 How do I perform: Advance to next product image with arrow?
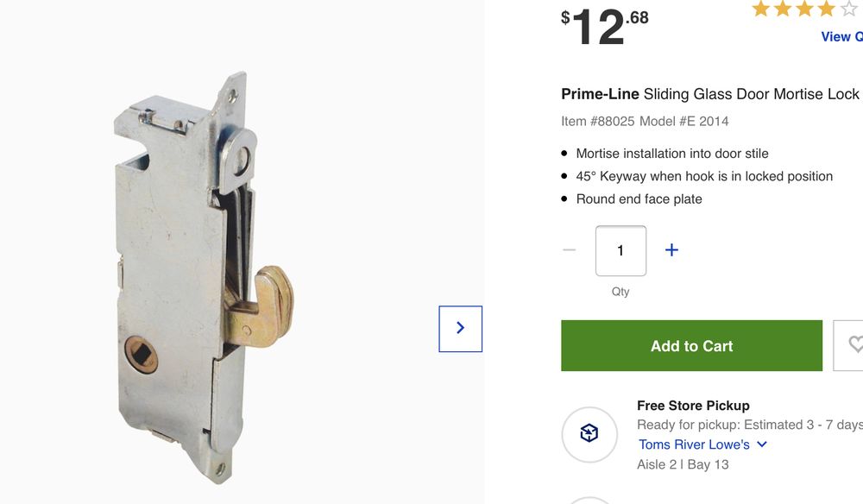point(460,328)
